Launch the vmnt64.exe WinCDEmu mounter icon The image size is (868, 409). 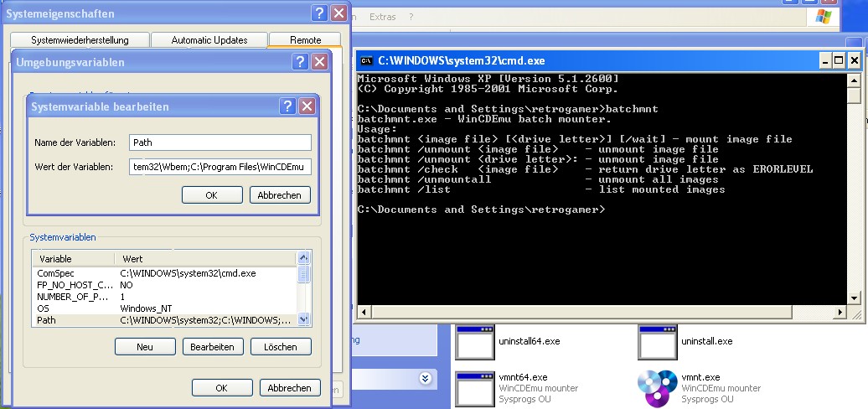point(474,389)
